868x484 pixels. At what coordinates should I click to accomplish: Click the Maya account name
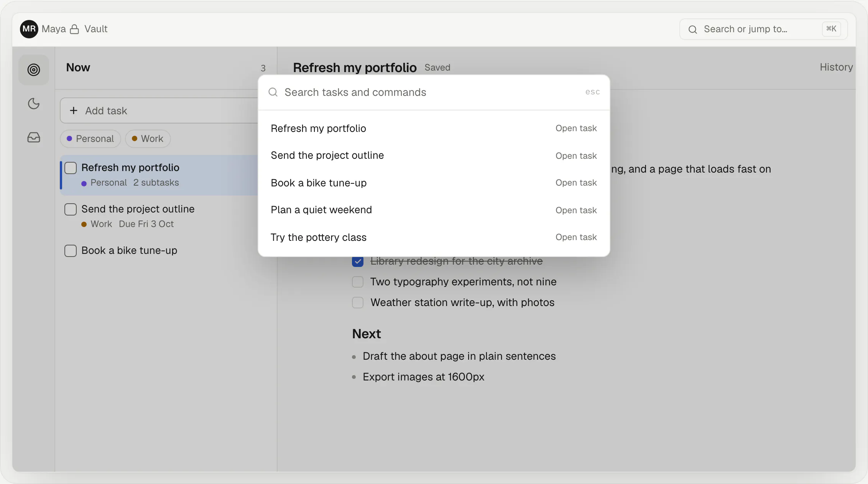coord(54,29)
